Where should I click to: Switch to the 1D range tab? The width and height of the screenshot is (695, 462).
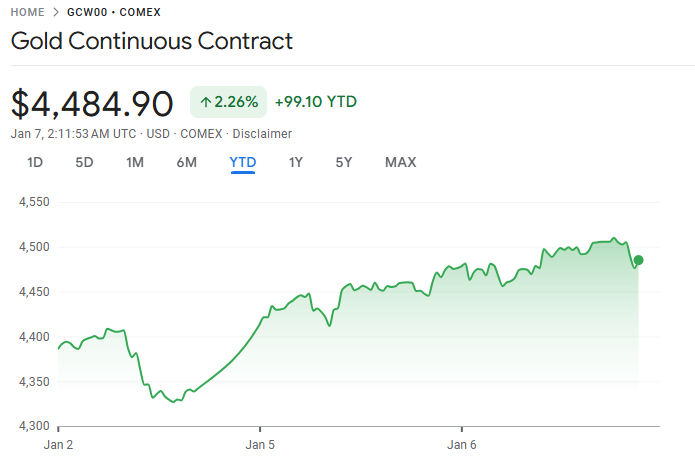[x=35, y=162]
